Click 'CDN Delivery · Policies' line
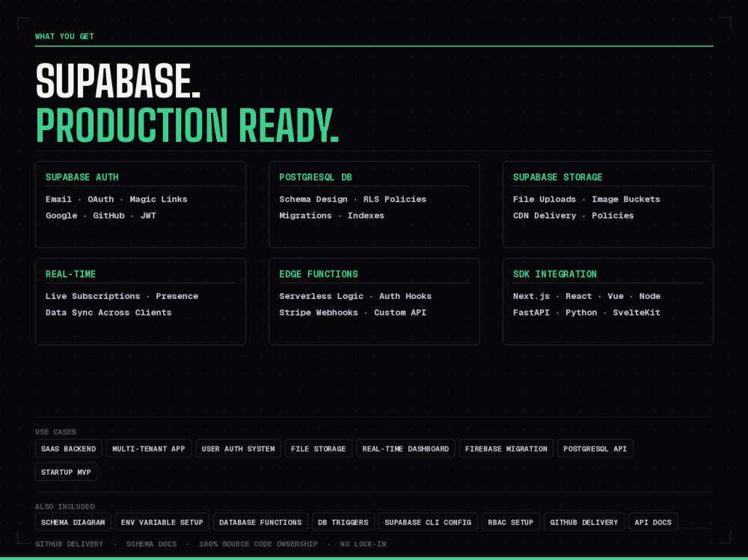Image resolution: width=748 pixels, height=560 pixels. pos(574,215)
